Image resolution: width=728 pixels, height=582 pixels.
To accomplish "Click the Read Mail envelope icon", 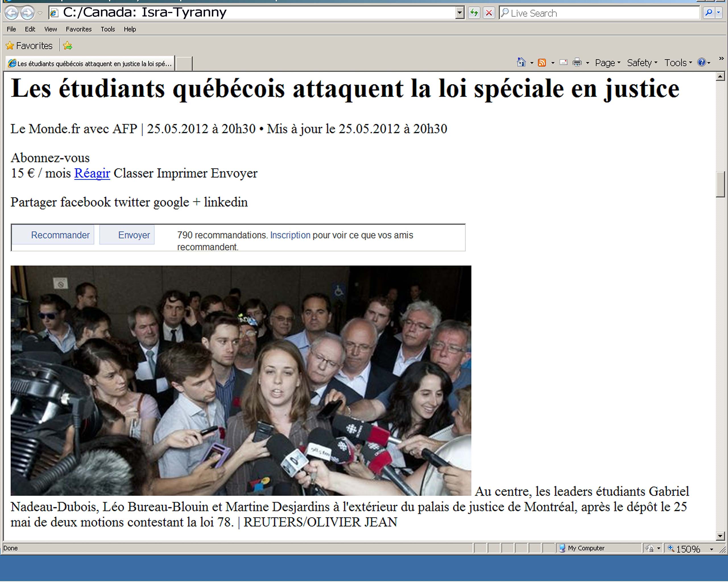I will 563,63.
